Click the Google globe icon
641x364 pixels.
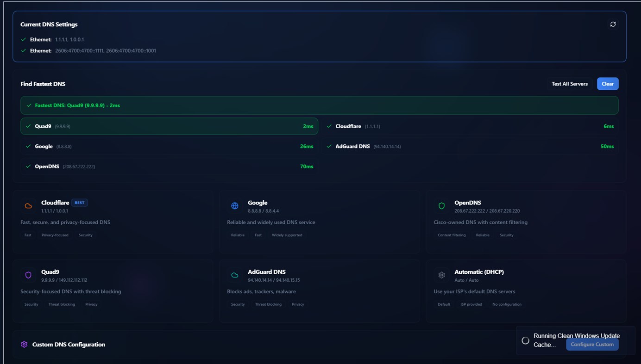pyautogui.click(x=235, y=206)
